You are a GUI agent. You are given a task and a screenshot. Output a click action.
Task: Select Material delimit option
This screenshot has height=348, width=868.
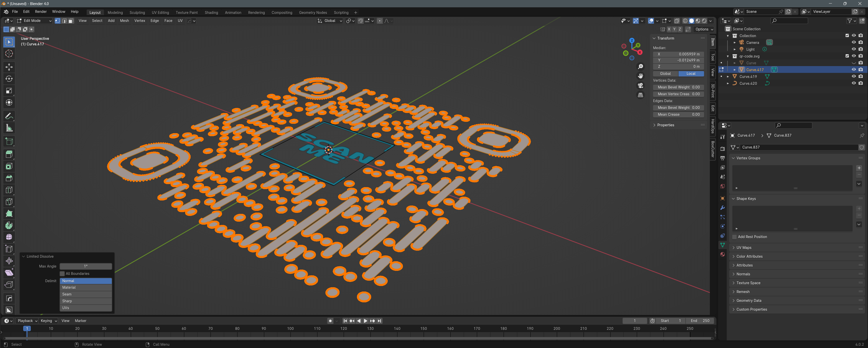tap(86, 287)
